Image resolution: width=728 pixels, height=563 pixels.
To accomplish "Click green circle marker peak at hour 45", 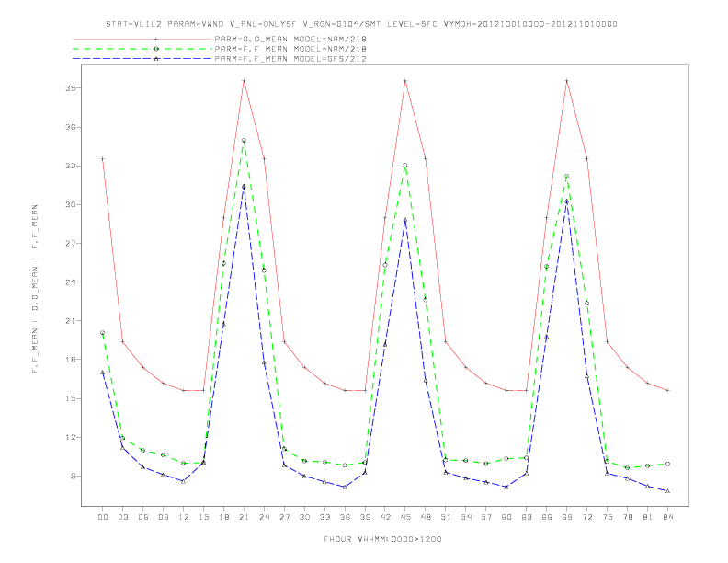I will (x=405, y=166).
